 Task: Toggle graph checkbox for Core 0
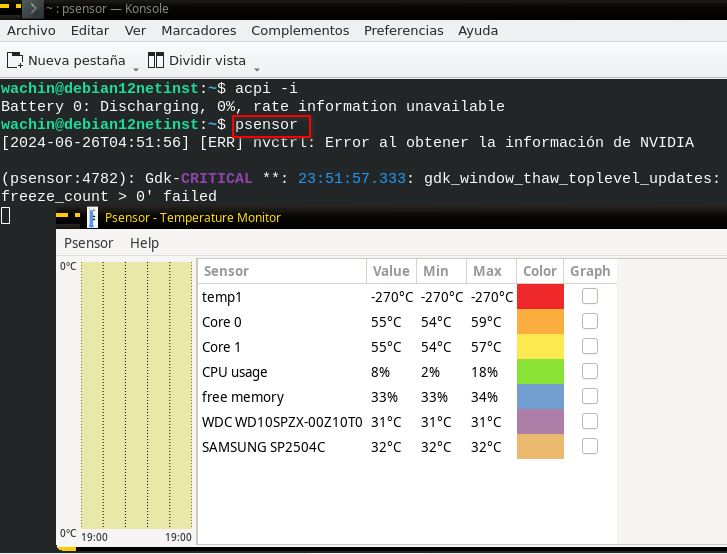pyautogui.click(x=590, y=321)
